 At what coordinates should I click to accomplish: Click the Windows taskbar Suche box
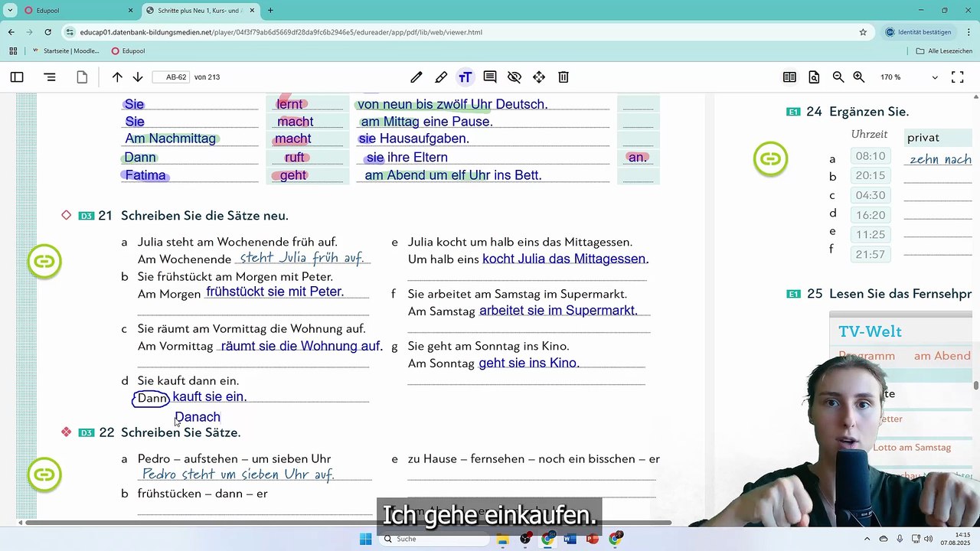pyautogui.click(x=434, y=539)
